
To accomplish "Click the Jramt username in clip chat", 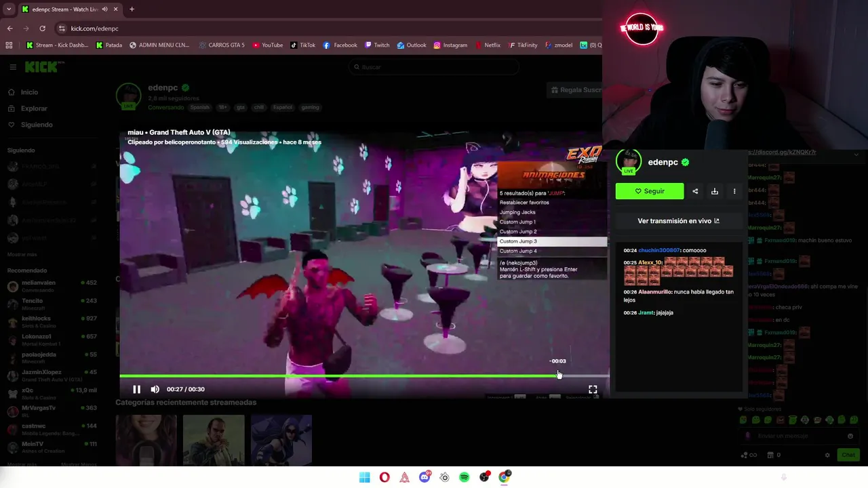I will point(646,312).
